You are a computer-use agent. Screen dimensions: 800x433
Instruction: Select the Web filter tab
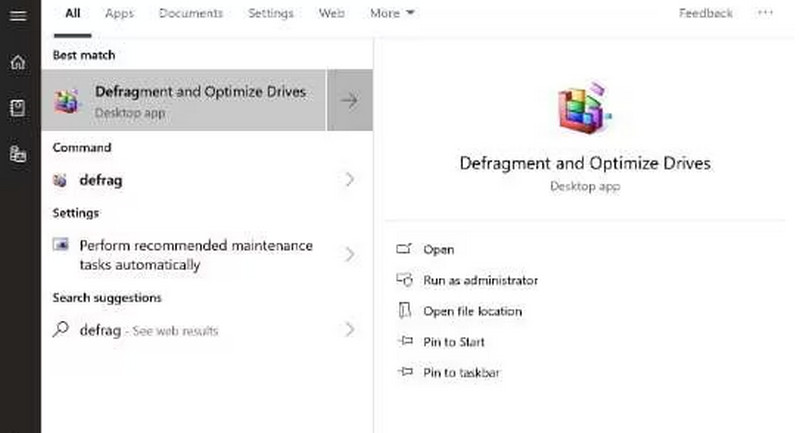coord(331,14)
